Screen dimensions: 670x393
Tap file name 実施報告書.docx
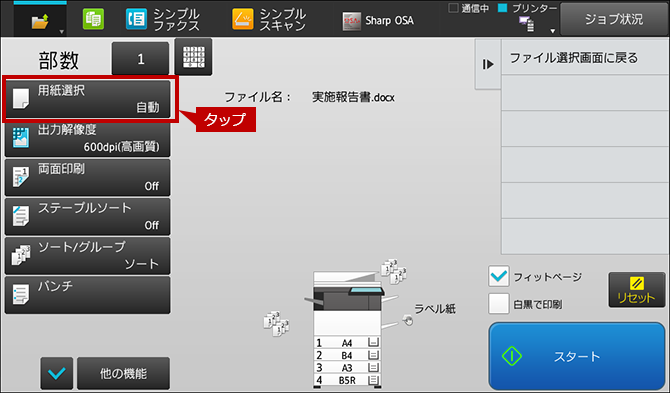353,97
